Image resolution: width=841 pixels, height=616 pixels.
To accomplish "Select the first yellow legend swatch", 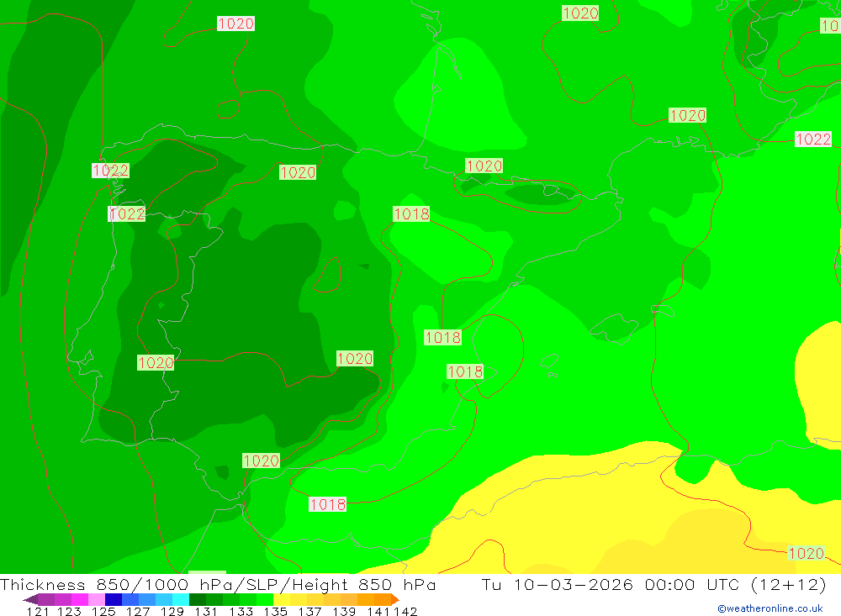I will click(282, 599).
